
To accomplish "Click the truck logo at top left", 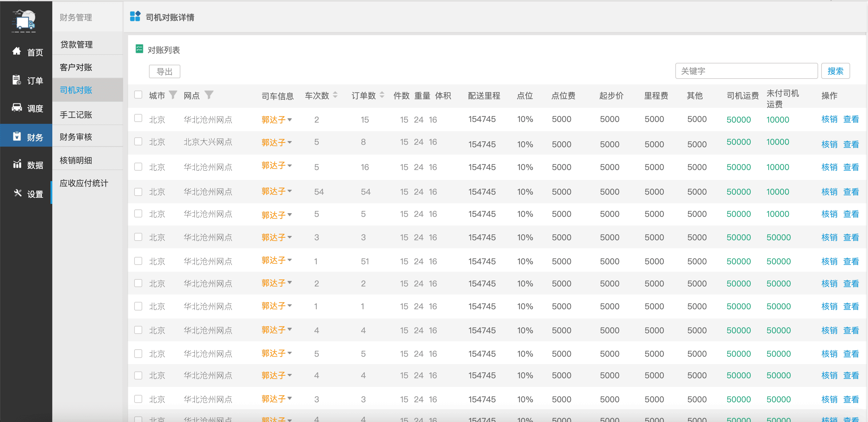I will tap(24, 22).
